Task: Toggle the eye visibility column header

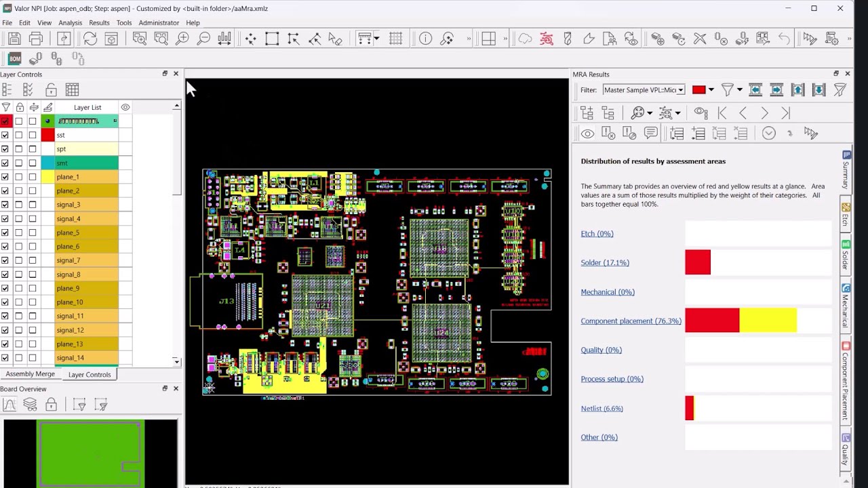Action: (125, 107)
